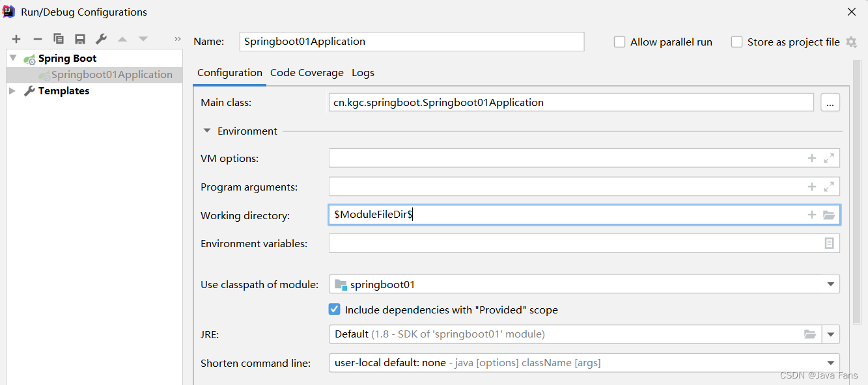Image resolution: width=868 pixels, height=385 pixels.
Task: Enable Allow parallel run
Action: click(x=620, y=42)
